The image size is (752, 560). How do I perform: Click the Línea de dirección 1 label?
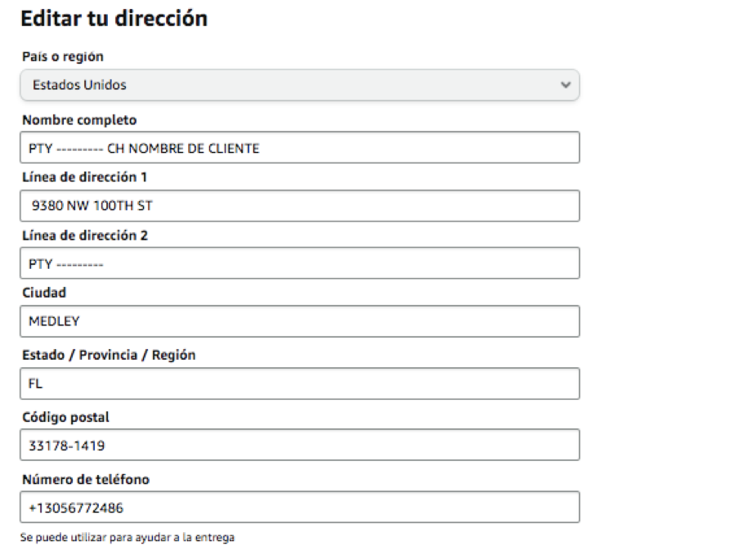click(84, 177)
